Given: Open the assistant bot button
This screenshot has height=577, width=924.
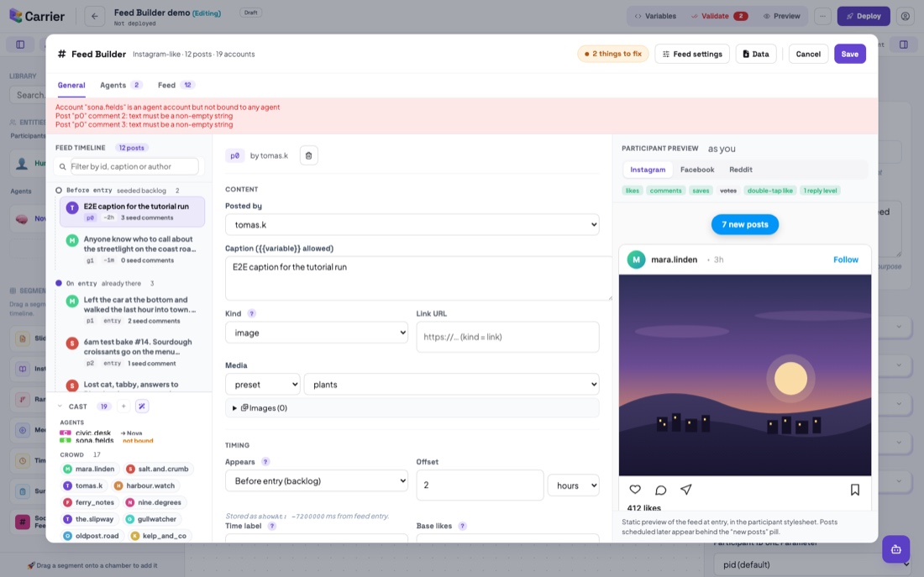Looking at the screenshot, I should pos(895,549).
